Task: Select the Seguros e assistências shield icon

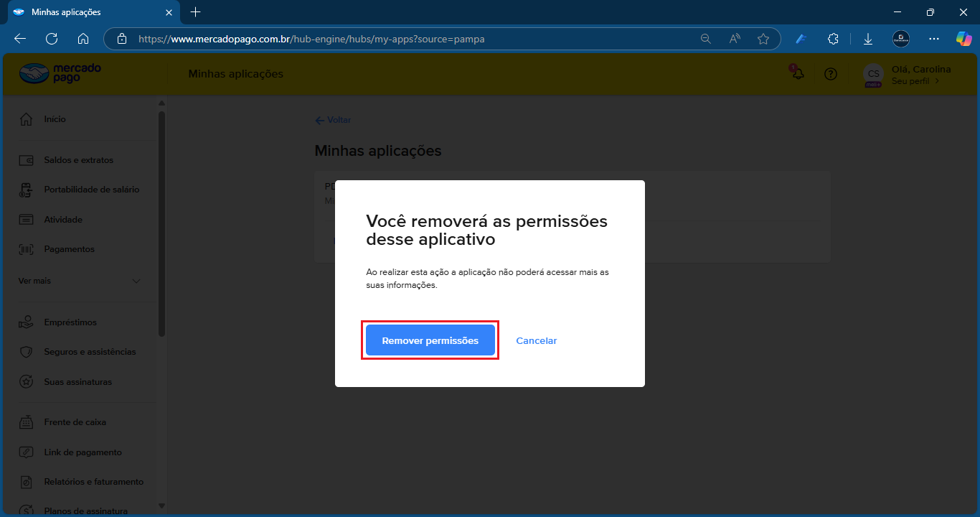Action: pos(27,352)
